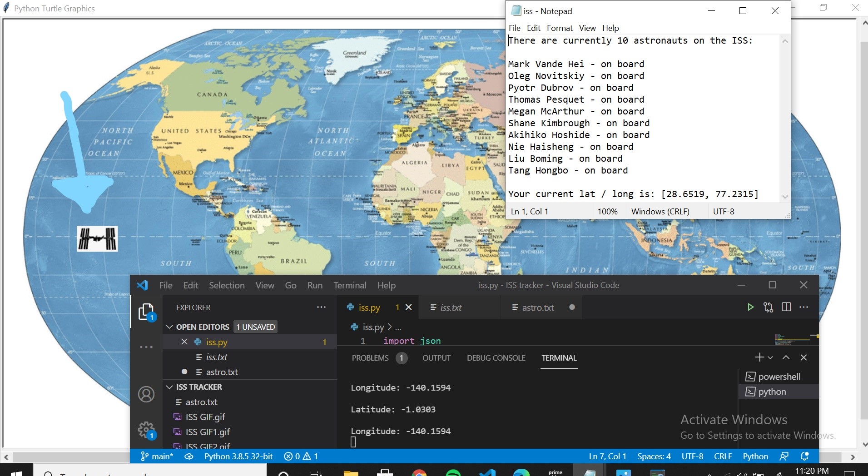Switch to the Problems panel tab

(x=379, y=358)
